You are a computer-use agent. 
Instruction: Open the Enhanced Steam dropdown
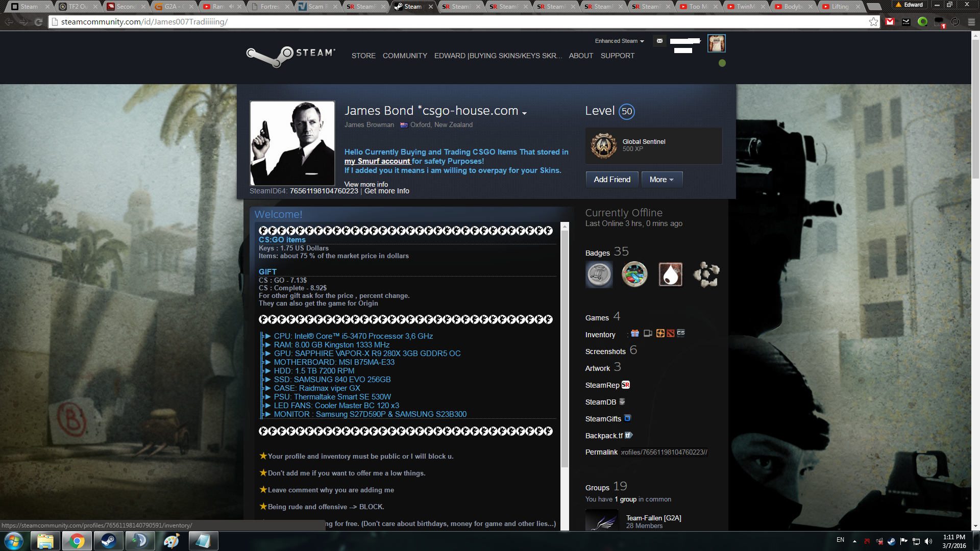619,41
